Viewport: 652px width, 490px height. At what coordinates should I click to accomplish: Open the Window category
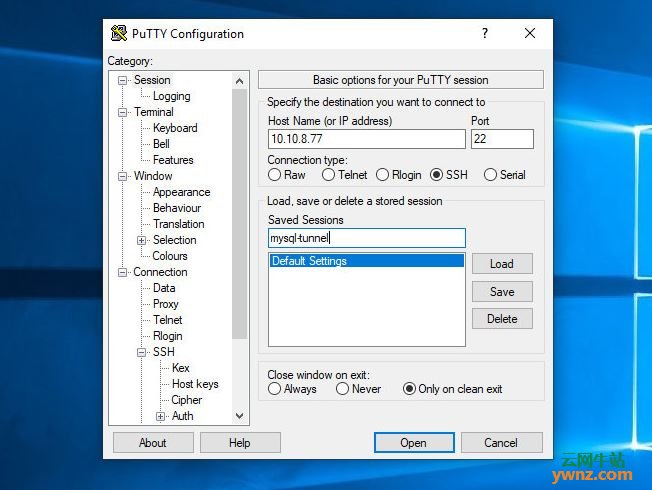pos(153,176)
